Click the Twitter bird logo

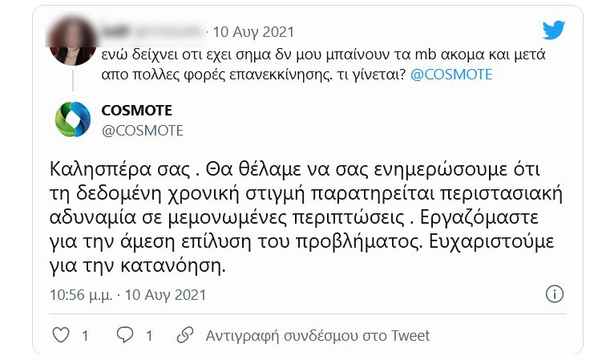point(554,30)
